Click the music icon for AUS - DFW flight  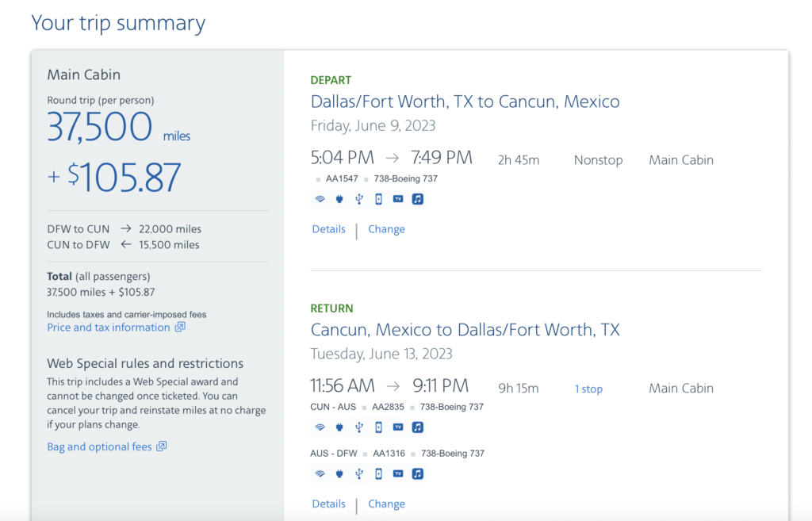(418, 474)
